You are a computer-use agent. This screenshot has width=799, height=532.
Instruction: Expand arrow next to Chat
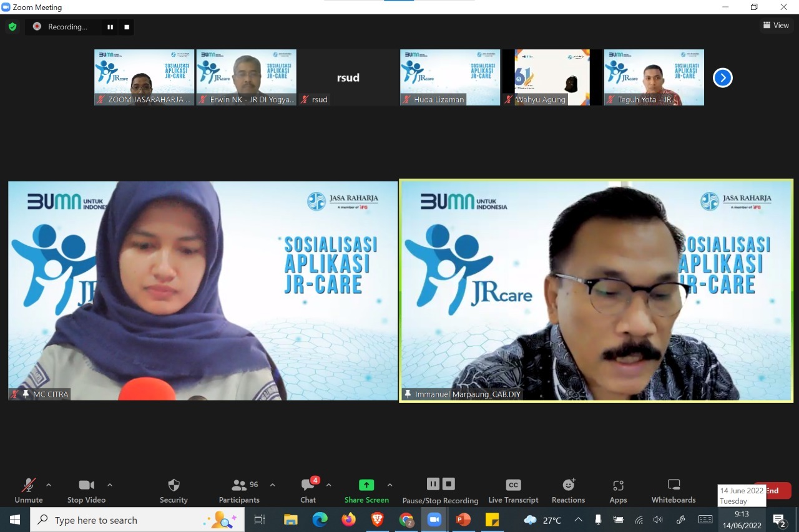(x=328, y=485)
